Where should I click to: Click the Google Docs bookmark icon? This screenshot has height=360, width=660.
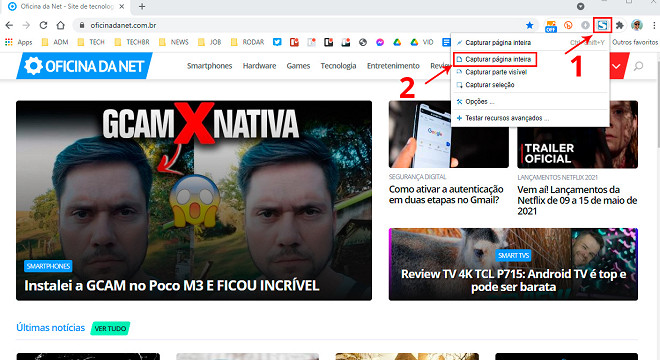pyautogui.click(x=446, y=42)
